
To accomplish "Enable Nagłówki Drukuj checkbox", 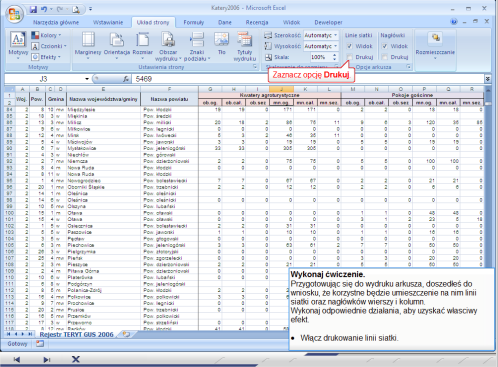I will 385,57.
